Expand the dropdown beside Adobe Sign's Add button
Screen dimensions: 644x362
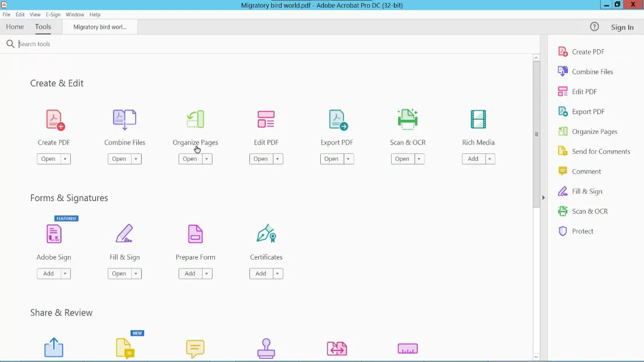pyautogui.click(x=65, y=273)
